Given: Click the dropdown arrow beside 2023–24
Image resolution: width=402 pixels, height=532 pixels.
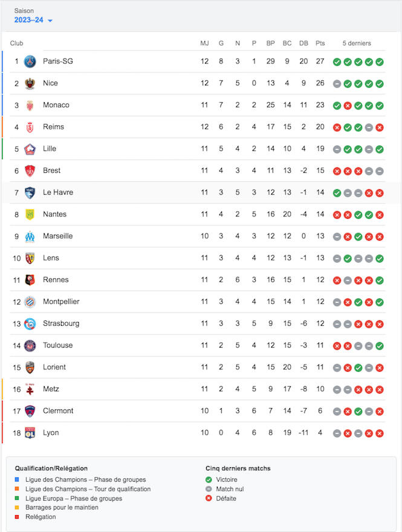Looking at the screenshot, I should [x=50, y=21].
